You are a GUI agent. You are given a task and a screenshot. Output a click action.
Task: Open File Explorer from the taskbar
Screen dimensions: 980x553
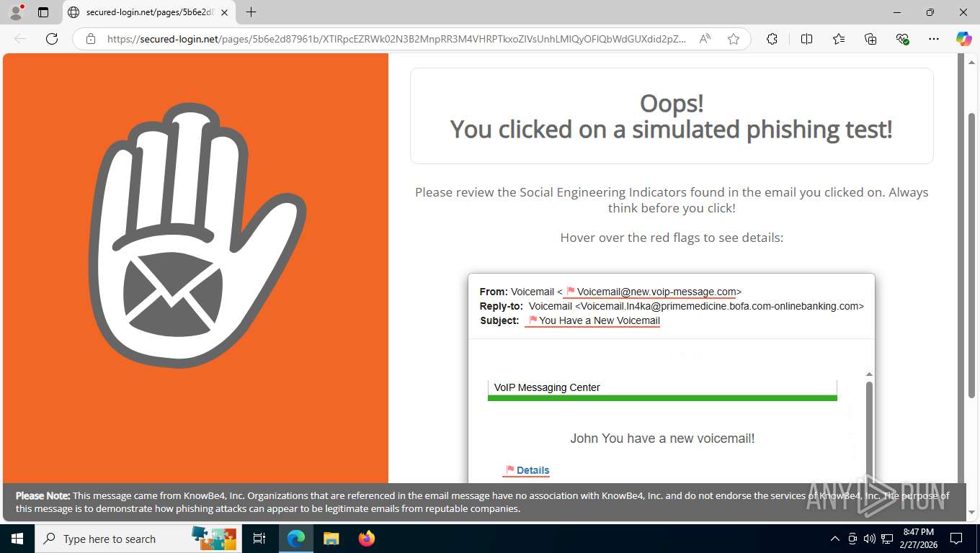pyautogui.click(x=331, y=539)
